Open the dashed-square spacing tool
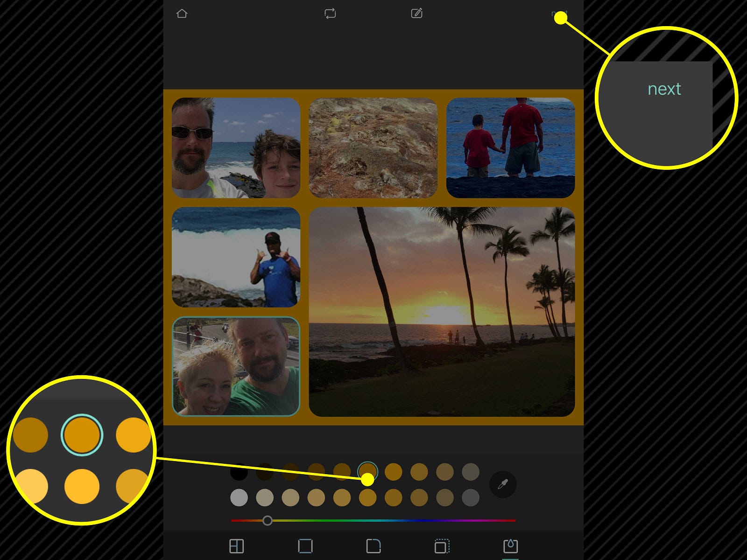Viewport: 747px width, 560px height. coord(442,546)
